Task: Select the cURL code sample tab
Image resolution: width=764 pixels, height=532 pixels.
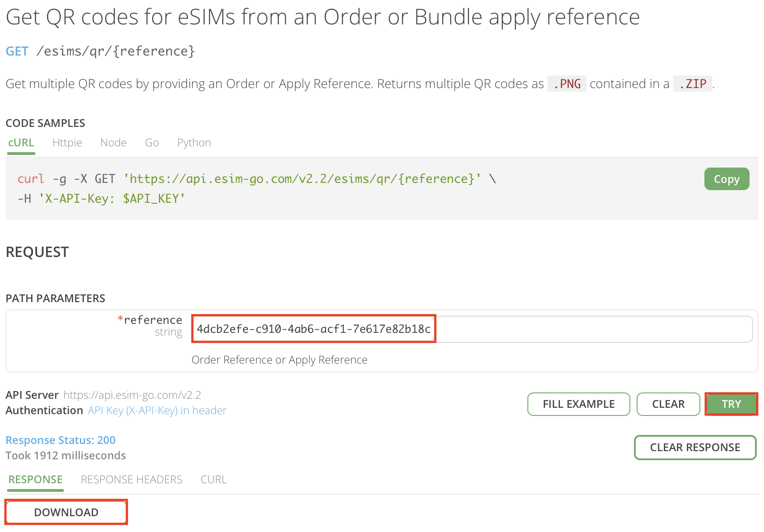Action: pyautogui.click(x=21, y=143)
